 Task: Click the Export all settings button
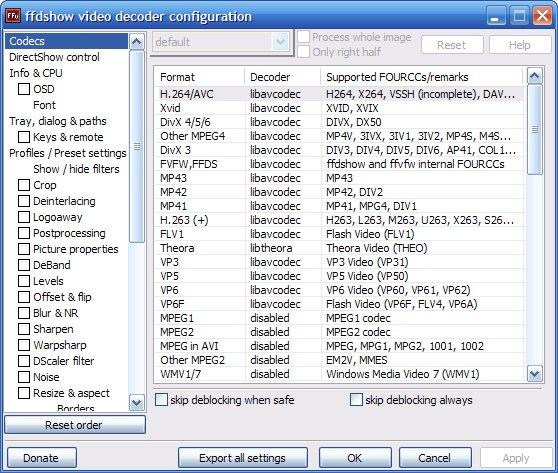[x=243, y=458]
